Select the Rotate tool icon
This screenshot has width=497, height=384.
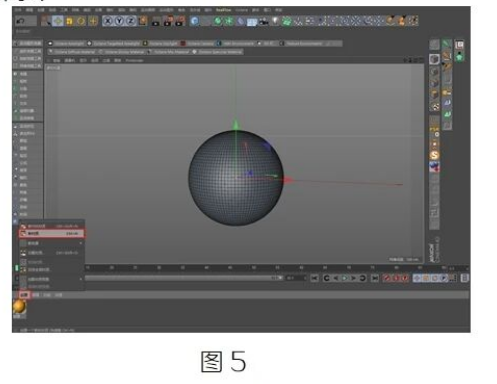tap(81, 21)
